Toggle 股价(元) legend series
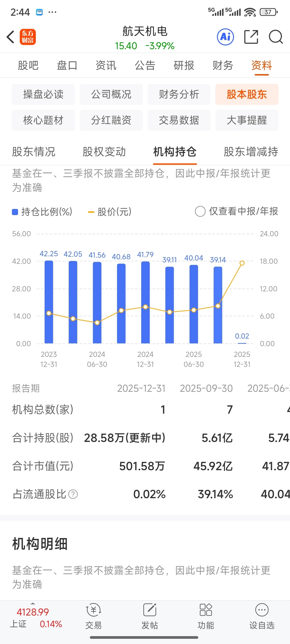 pos(110,212)
